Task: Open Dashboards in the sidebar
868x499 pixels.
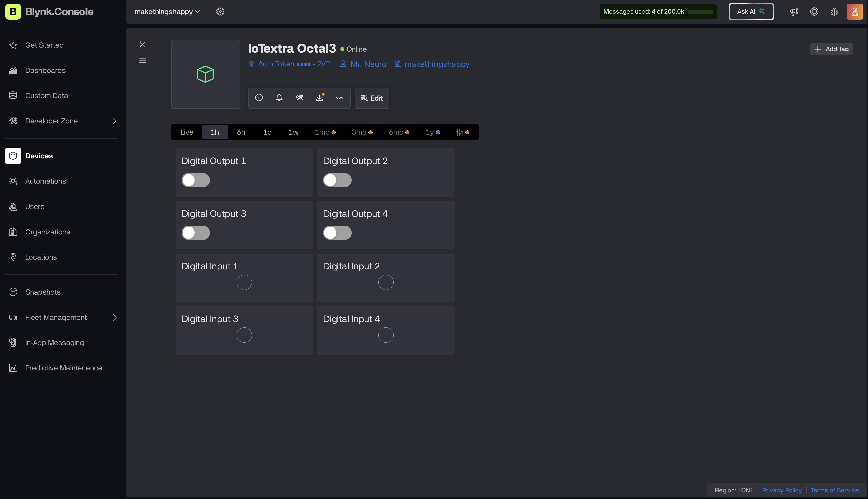Action: 45,71
